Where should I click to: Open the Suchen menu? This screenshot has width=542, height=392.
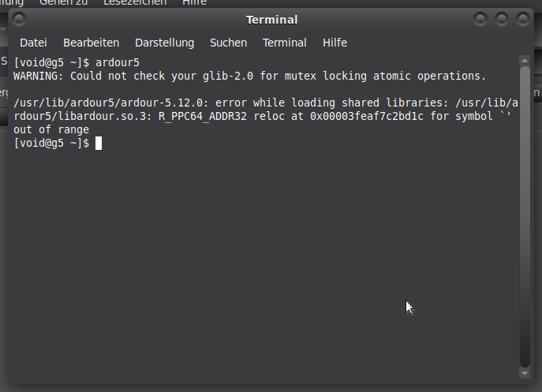coord(228,43)
